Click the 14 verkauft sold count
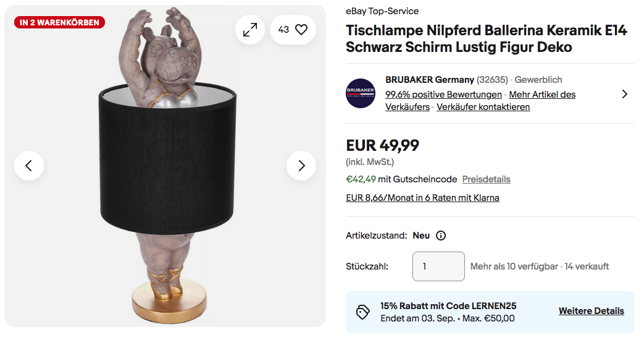This screenshot has height=340, width=644. click(587, 266)
